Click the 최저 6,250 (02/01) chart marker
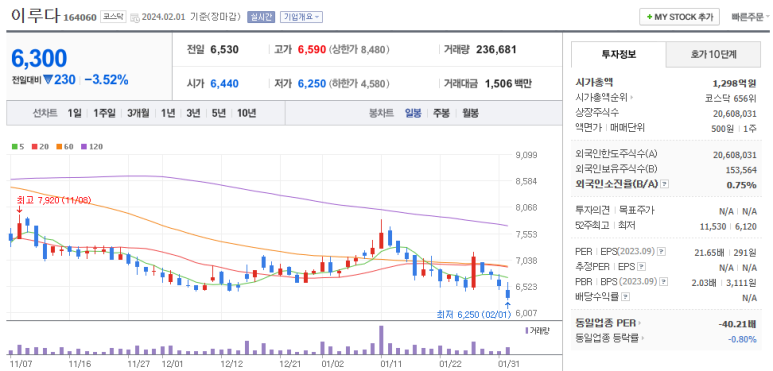 (x=474, y=314)
